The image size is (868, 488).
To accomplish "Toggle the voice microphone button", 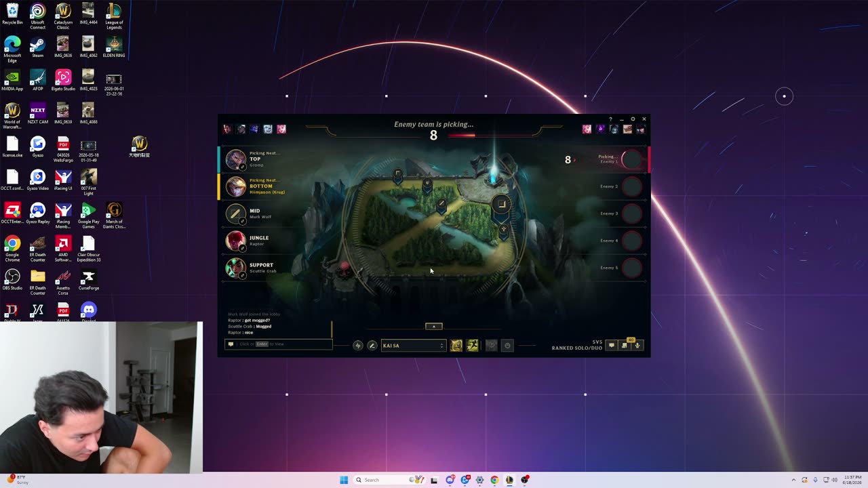I will pyautogui.click(x=637, y=346).
